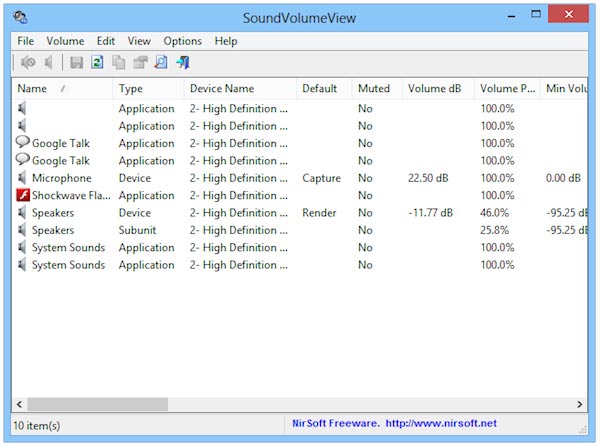This screenshot has width=600, height=446.
Task: Click the Shockwave row Application type cell
Action: coord(147,195)
